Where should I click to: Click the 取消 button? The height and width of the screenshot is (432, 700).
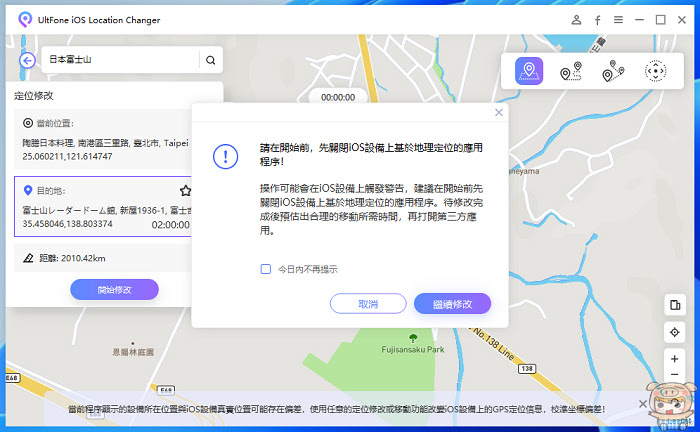click(x=368, y=304)
